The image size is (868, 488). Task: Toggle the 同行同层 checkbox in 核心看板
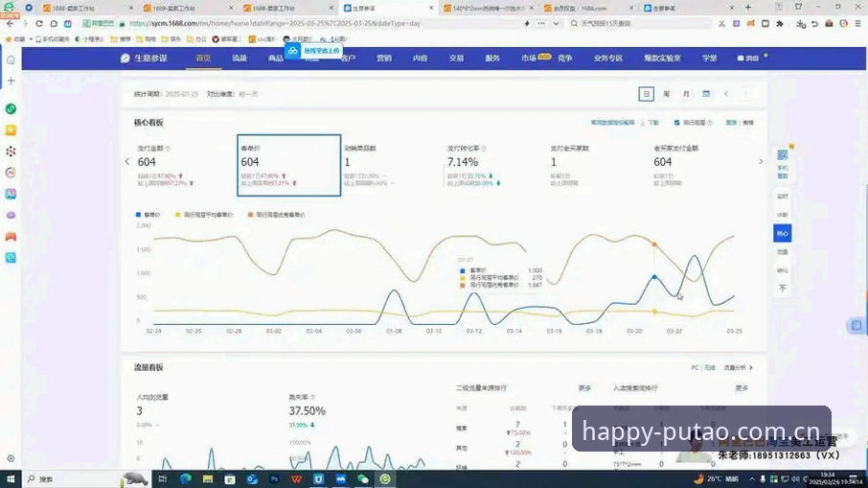coord(676,123)
